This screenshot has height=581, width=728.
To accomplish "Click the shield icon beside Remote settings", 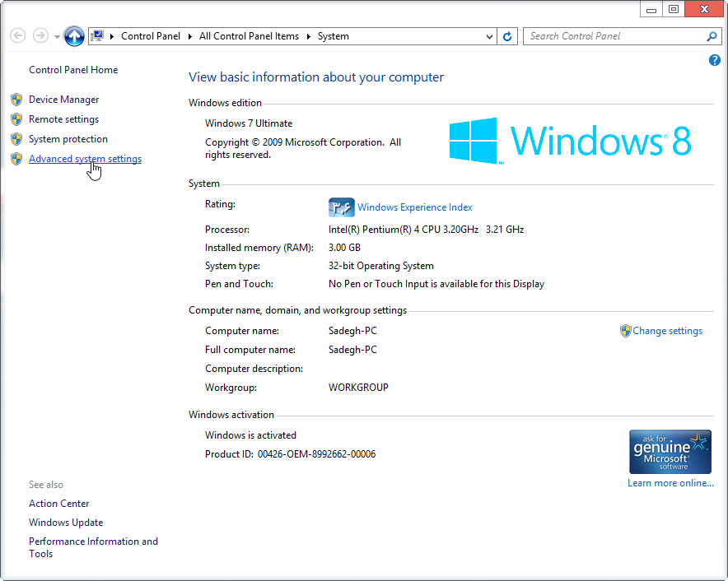I will coord(16,119).
